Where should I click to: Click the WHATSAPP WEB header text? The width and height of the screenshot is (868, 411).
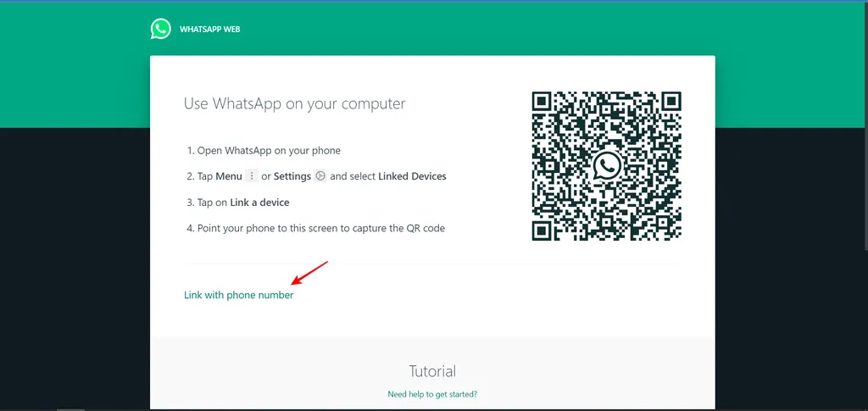tap(210, 30)
